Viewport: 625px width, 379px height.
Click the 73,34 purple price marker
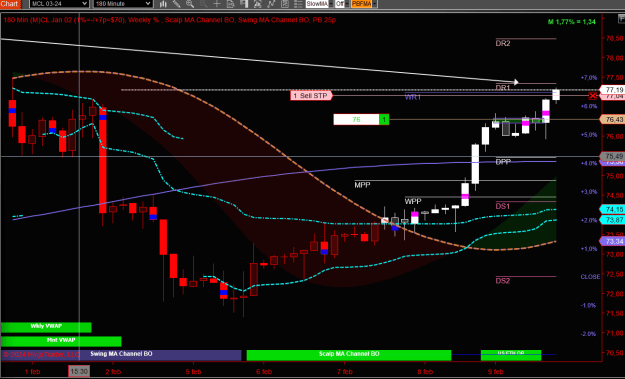613,241
